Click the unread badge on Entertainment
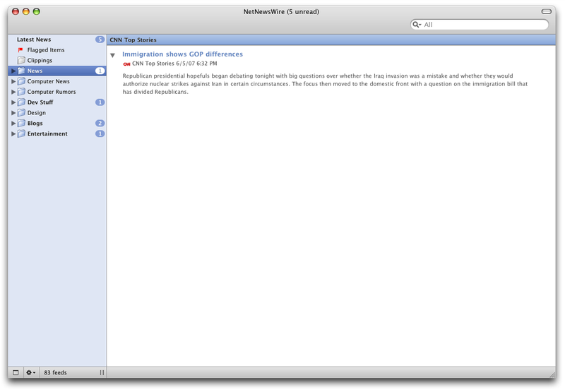 tap(100, 133)
